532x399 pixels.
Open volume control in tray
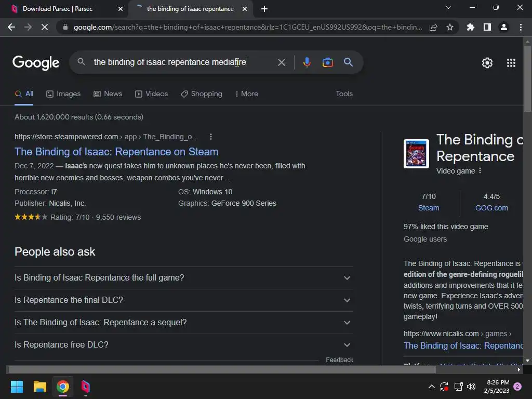tap(471, 387)
